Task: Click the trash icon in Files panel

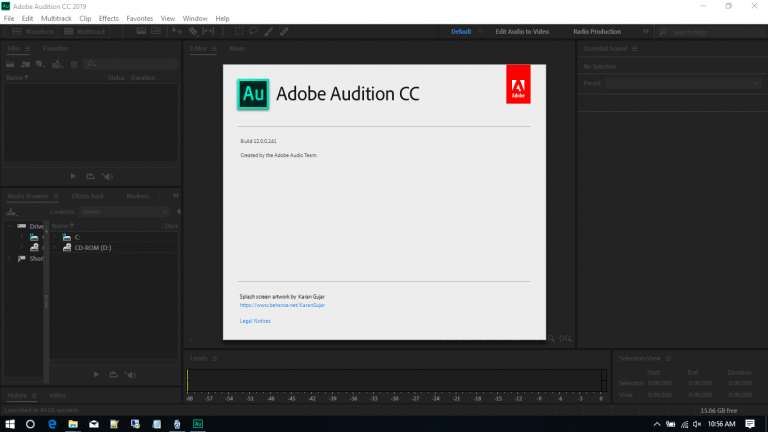Action: pos(73,64)
